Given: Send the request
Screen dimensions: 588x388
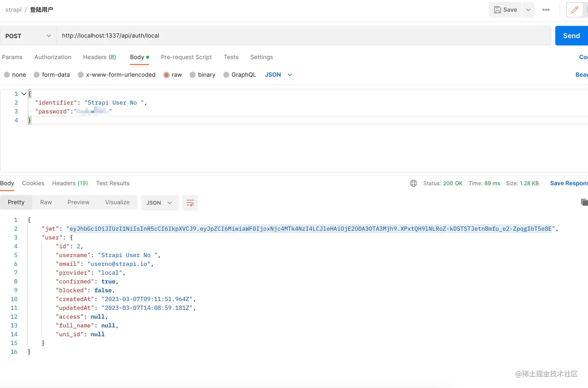Looking at the screenshot, I should (571, 36).
